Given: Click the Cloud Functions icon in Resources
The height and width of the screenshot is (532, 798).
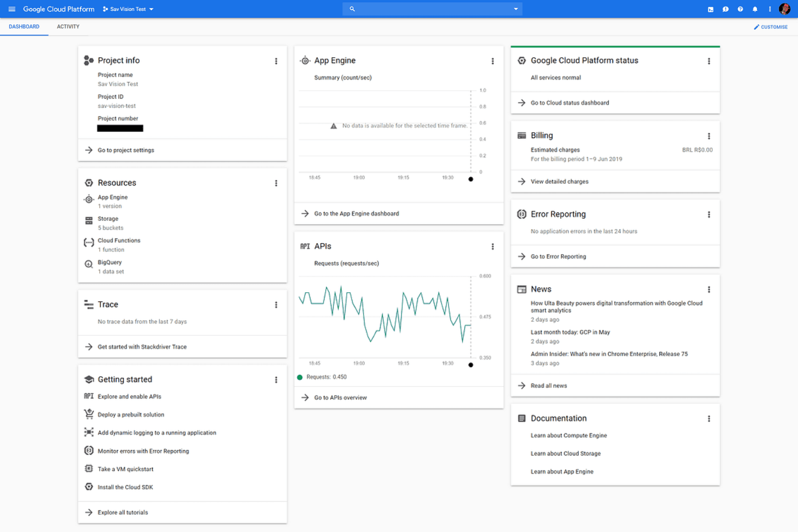Looking at the screenshot, I should [x=89, y=243].
